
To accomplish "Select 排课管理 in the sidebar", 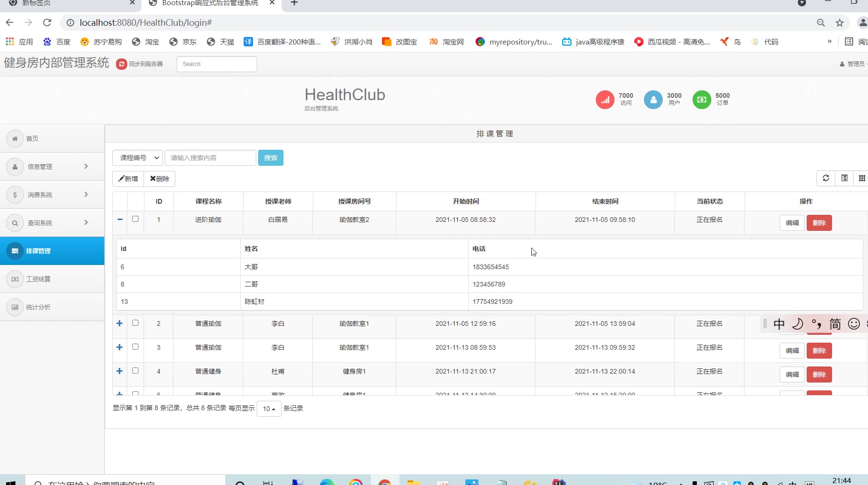I will click(x=52, y=251).
